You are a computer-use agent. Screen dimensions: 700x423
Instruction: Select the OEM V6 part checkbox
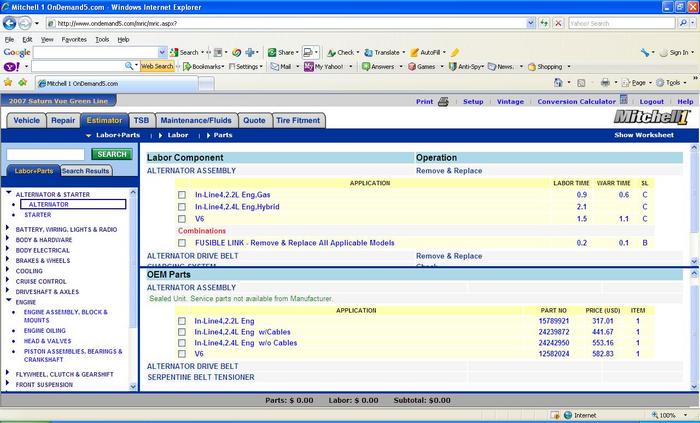tap(181, 354)
